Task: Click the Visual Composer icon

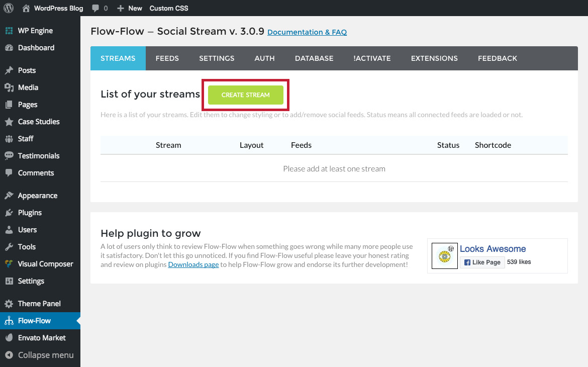Action: (x=9, y=264)
